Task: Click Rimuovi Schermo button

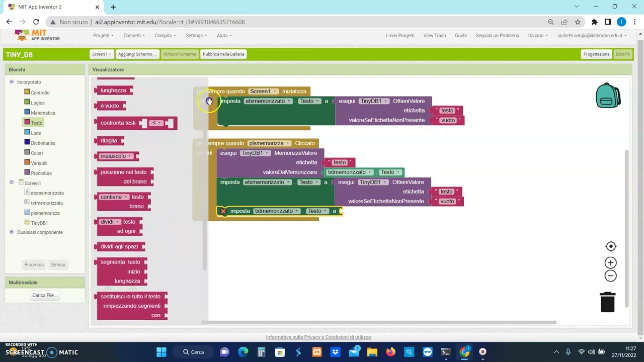Action: (x=180, y=54)
